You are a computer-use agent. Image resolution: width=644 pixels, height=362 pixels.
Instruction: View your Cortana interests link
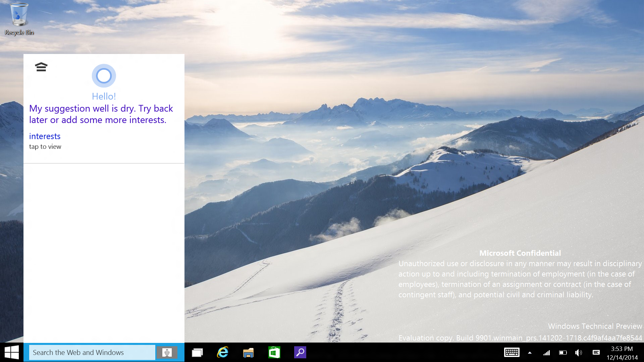click(x=45, y=136)
